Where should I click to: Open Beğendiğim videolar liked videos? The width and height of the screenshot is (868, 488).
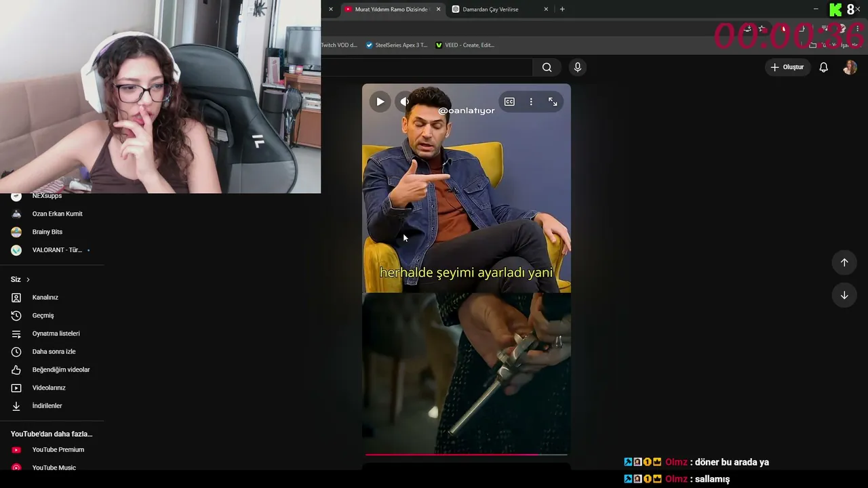[x=61, y=370]
